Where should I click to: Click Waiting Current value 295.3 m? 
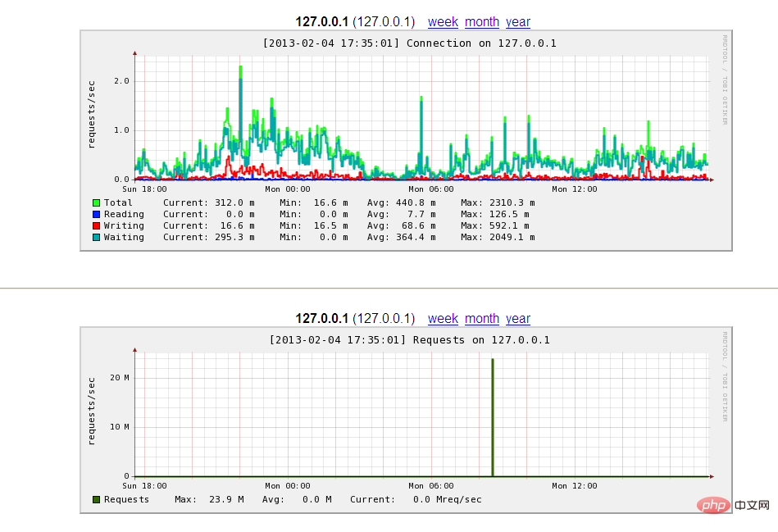tap(234, 237)
